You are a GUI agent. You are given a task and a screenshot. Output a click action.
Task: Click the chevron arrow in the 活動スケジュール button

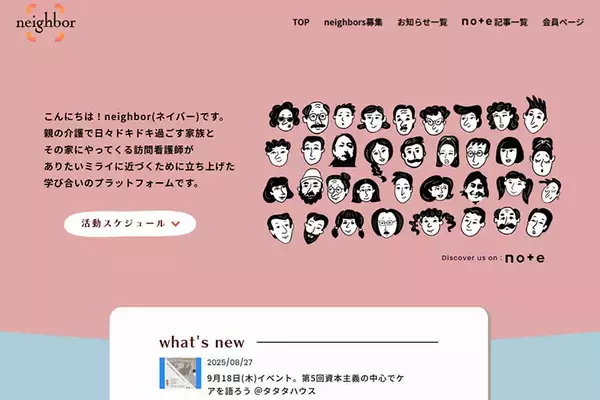(176, 224)
